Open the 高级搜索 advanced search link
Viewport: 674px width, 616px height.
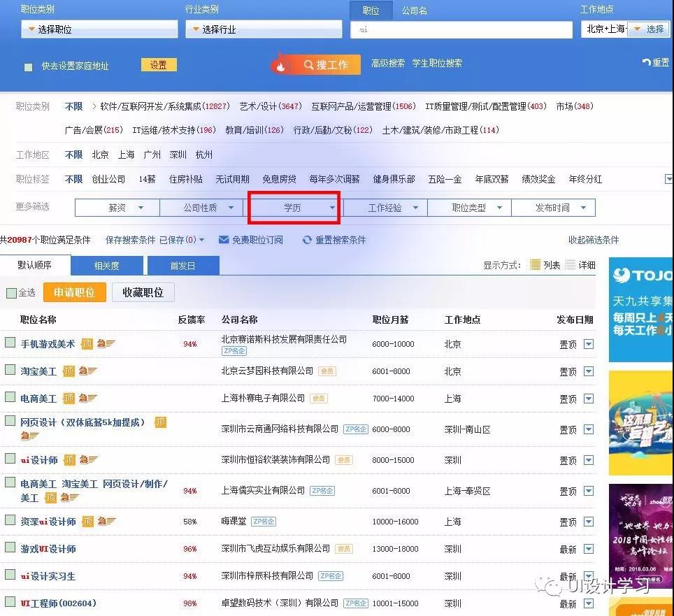click(388, 63)
